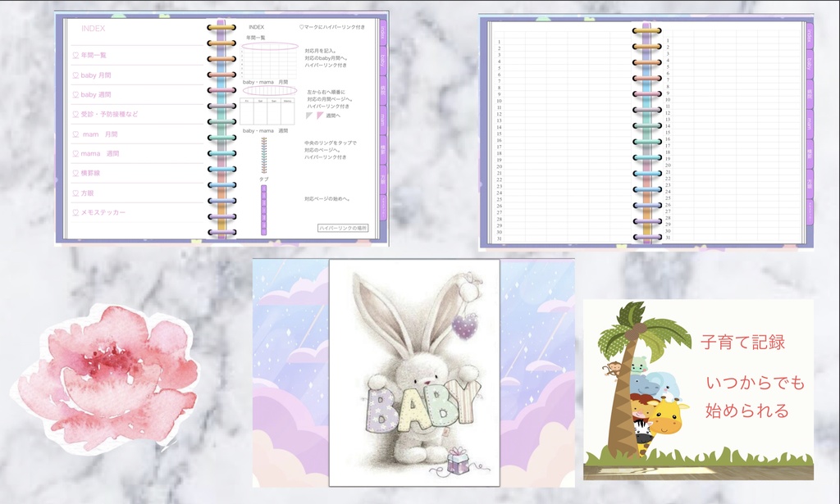Open the mam 月間 index link
Image resolution: width=840 pixels, height=504 pixels.
[x=100, y=134]
